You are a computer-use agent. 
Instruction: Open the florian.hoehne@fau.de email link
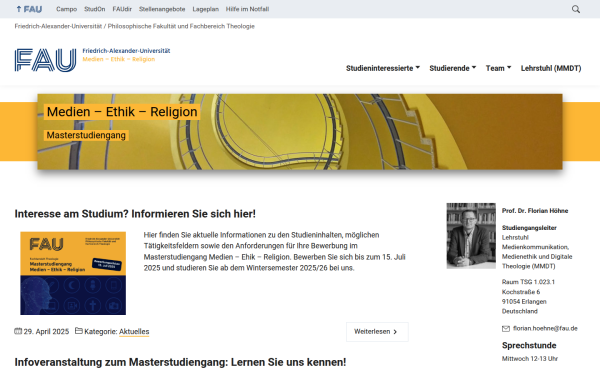[x=545, y=328]
